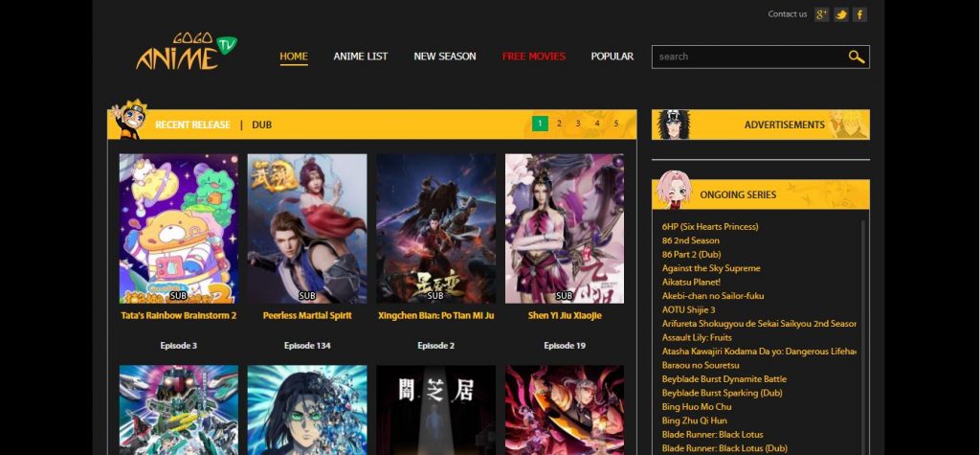Open Tata's Rainbow Brainstorm 2 poster
This screenshot has width=980, height=455.
[x=179, y=228]
